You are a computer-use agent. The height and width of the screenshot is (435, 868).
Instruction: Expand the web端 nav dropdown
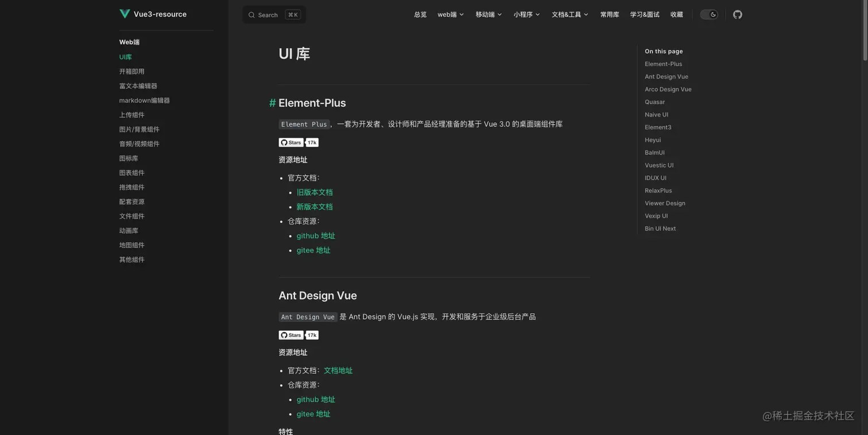click(451, 14)
